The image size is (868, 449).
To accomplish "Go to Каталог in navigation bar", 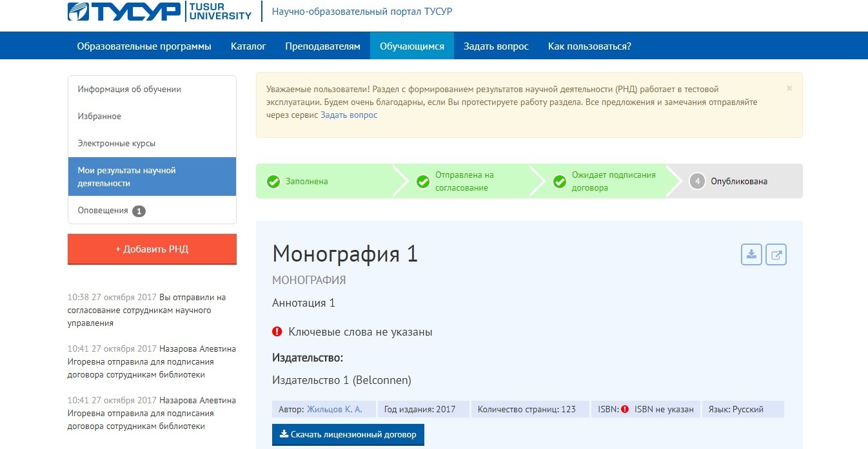I will pyautogui.click(x=248, y=46).
